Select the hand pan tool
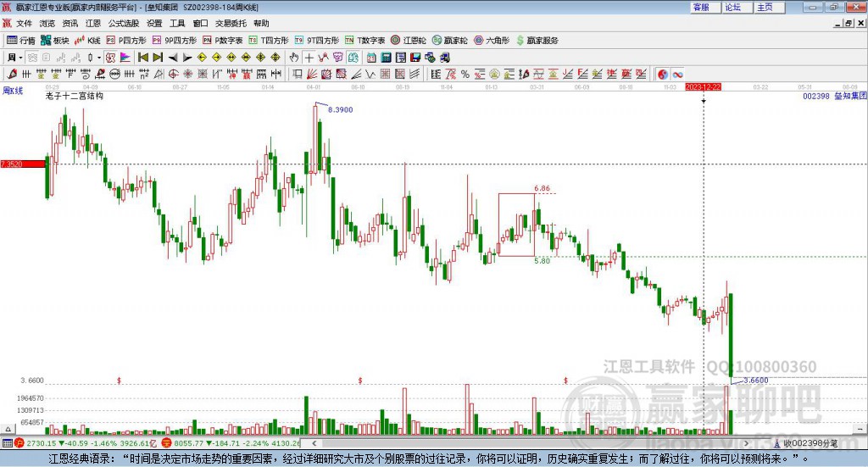The image size is (868, 467). tap(294, 57)
